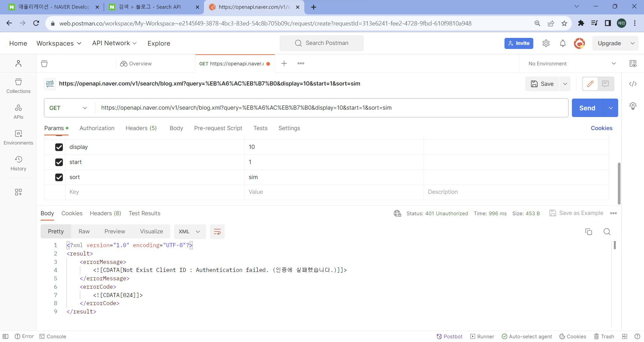The image size is (644, 342).
Task: Copy the response body to clipboard
Action: (589, 232)
